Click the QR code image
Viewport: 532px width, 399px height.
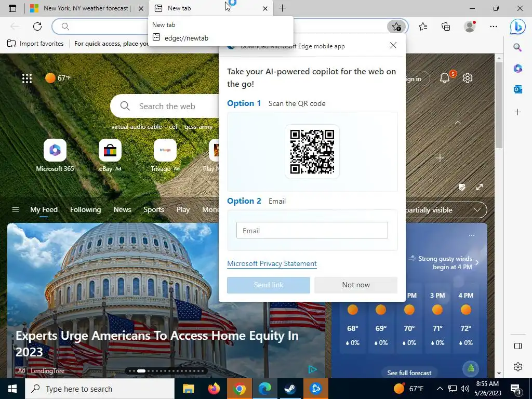[312, 152]
